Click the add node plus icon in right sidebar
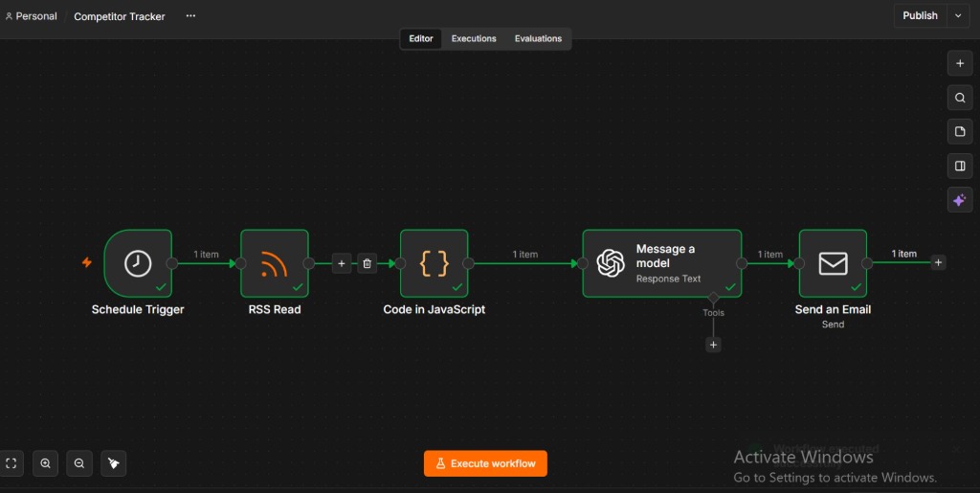The image size is (980, 493). coord(960,63)
